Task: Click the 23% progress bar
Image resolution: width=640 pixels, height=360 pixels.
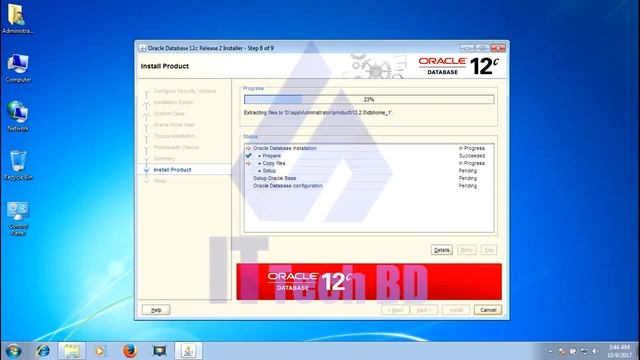Action: [x=369, y=99]
